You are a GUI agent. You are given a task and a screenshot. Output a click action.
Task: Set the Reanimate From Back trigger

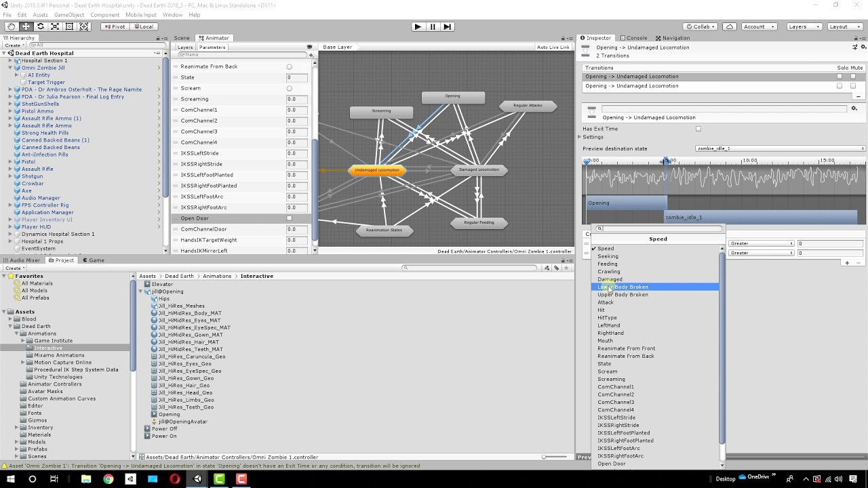[x=290, y=66]
